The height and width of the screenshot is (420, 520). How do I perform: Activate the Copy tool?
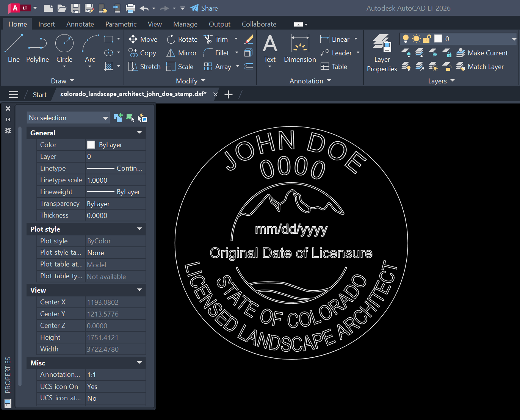(x=142, y=53)
